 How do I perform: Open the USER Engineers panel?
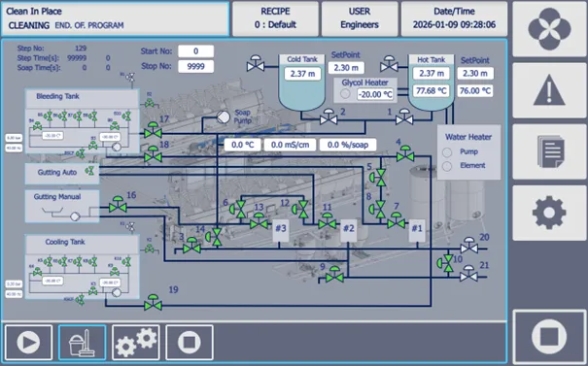pyautogui.click(x=360, y=18)
